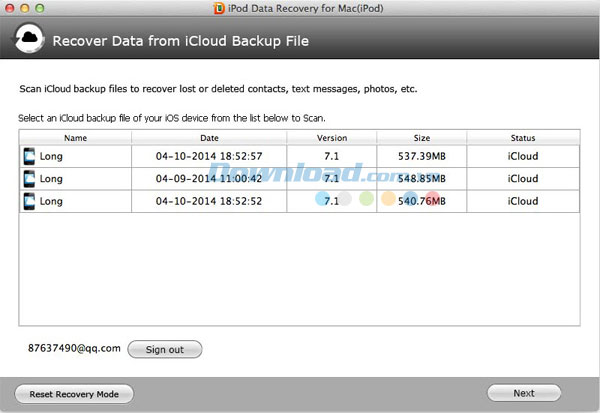Click the 87637490@qq.com account label
The image size is (600, 413).
(x=74, y=348)
